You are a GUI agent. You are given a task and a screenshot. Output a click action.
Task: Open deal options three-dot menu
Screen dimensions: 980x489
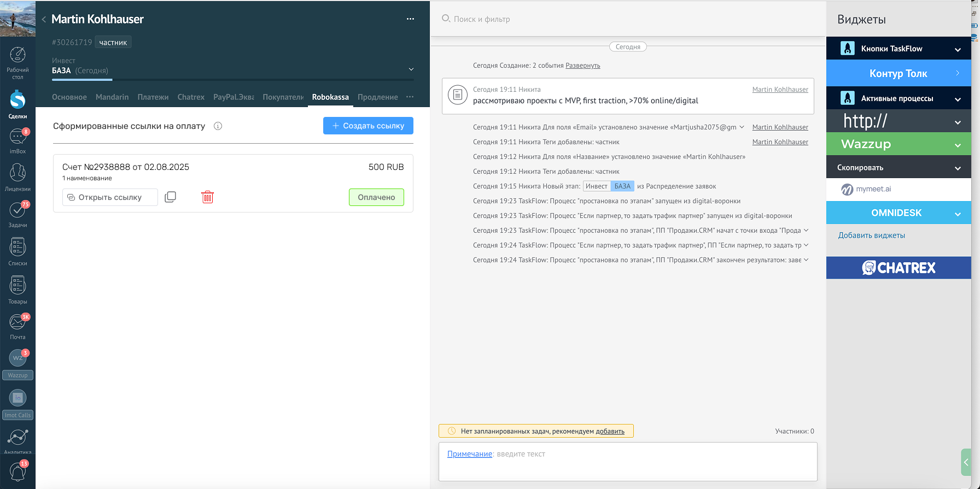click(410, 19)
